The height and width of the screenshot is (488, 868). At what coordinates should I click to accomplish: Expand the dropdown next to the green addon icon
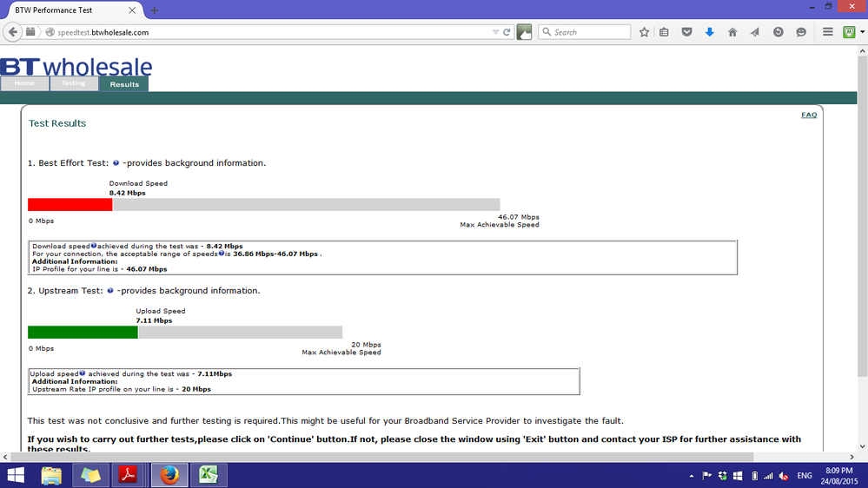pos(862,32)
